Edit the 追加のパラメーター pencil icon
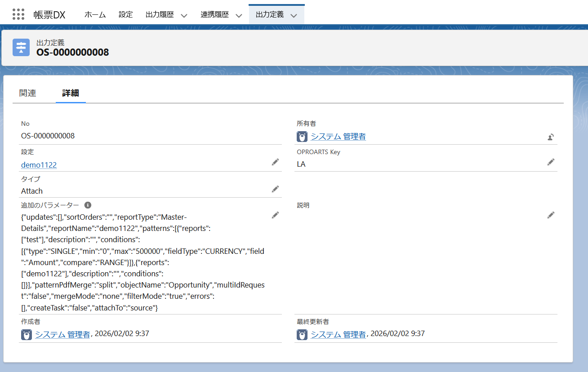 [275, 215]
